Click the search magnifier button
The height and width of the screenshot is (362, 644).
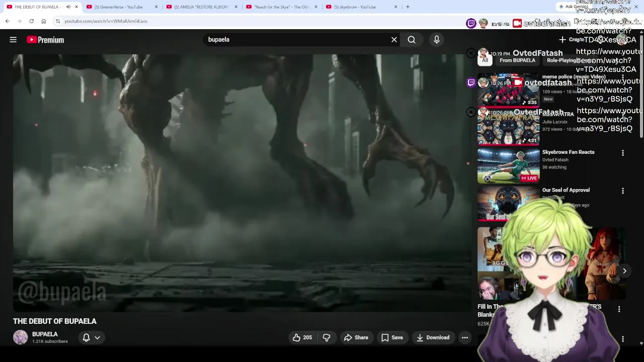tap(412, 40)
